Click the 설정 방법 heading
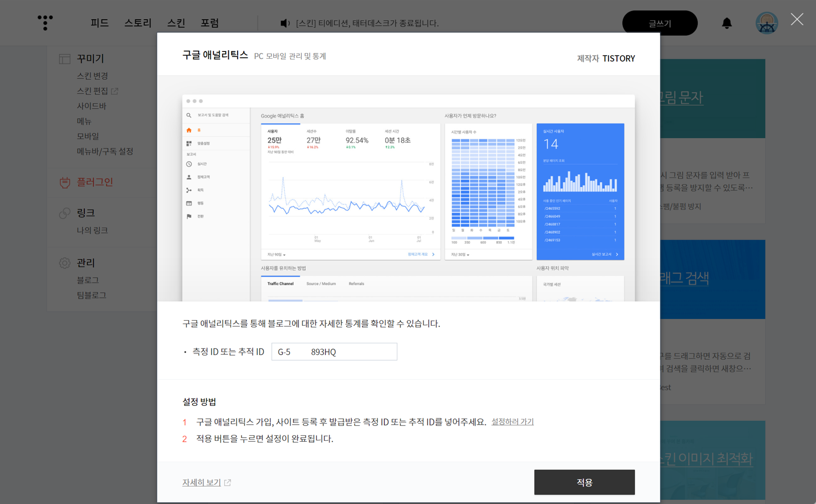Image resolution: width=816 pixels, height=504 pixels. [x=199, y=401]
